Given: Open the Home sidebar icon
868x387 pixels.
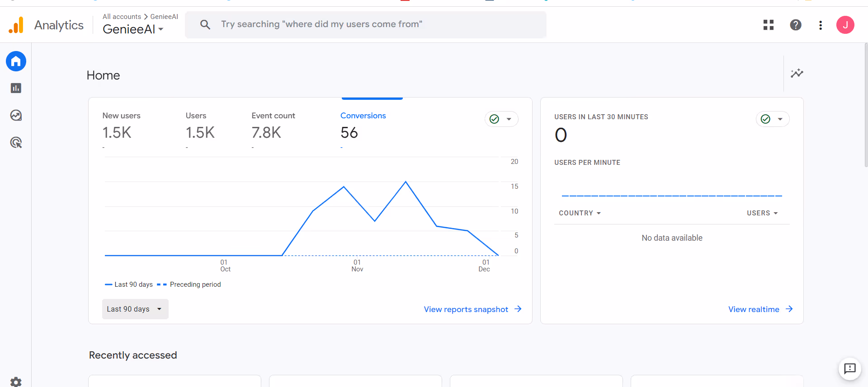Looking at the screenshot, I should [16, 61].
